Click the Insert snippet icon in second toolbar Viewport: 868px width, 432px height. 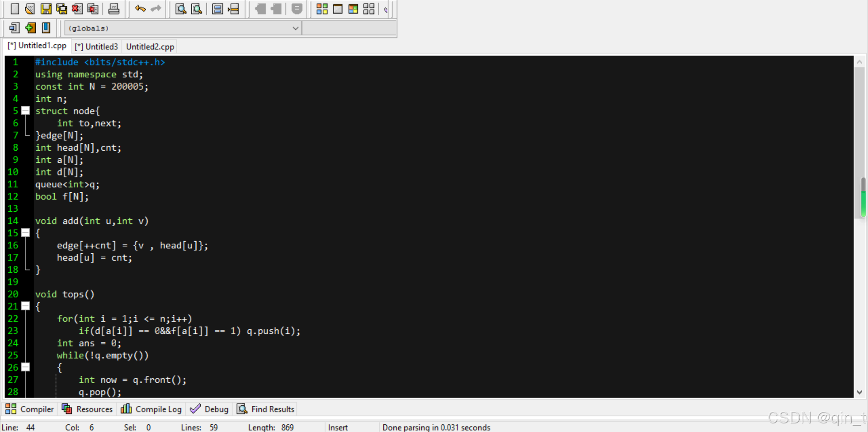(14, 28)
